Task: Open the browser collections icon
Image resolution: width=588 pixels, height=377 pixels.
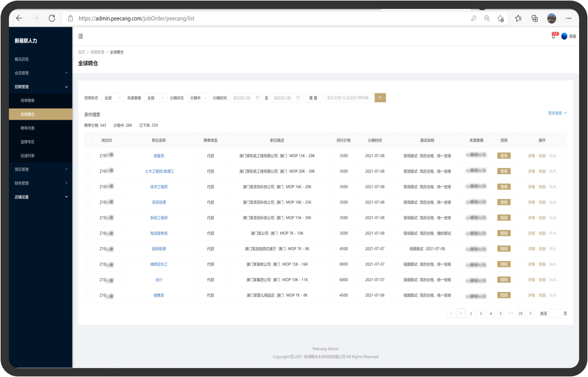Action: 535,18
